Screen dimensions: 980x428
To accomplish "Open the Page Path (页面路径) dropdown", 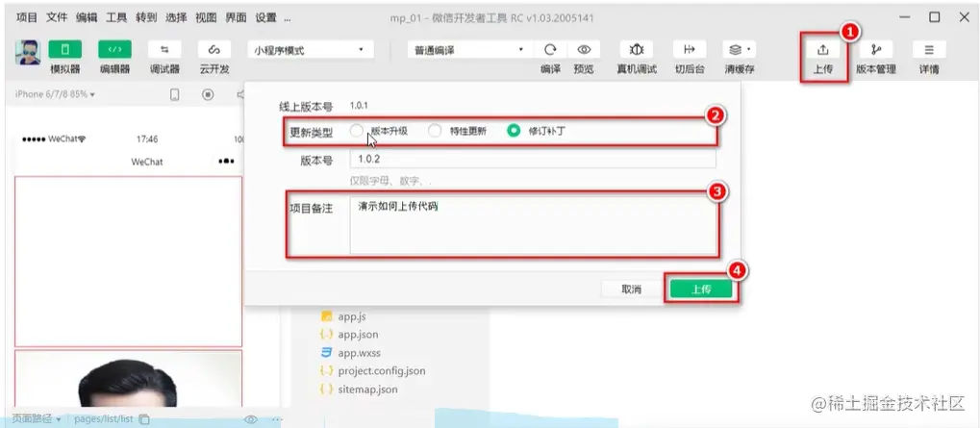I will [37, 419].
